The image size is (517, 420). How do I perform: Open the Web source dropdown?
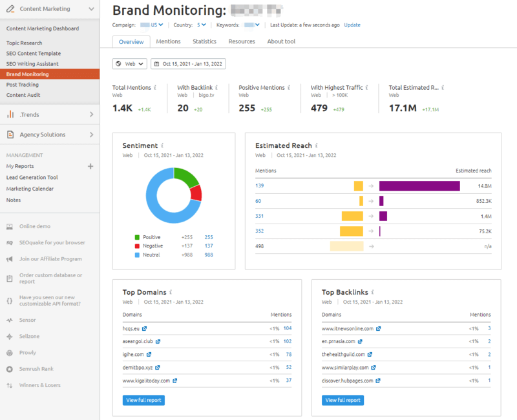(129, 64)
